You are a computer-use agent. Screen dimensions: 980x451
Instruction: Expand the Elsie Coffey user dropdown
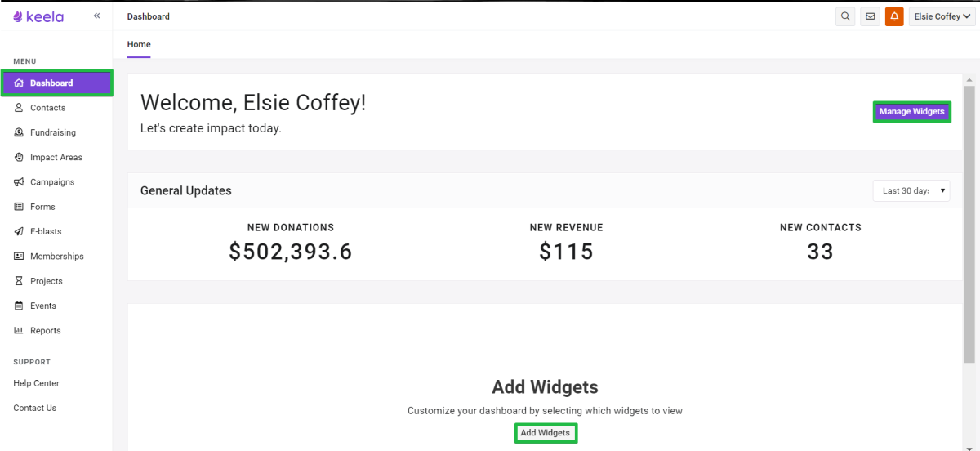[x=942, y=16]
